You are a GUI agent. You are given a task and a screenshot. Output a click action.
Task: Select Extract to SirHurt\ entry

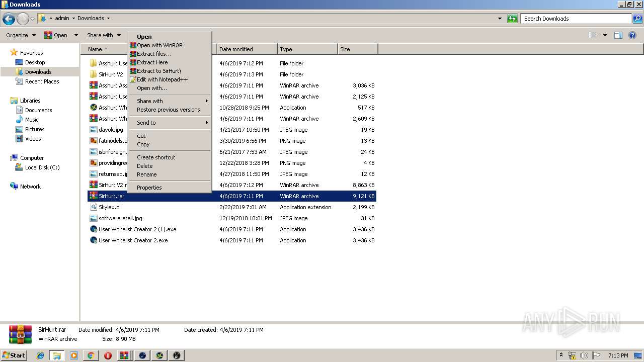coord(170,71)
